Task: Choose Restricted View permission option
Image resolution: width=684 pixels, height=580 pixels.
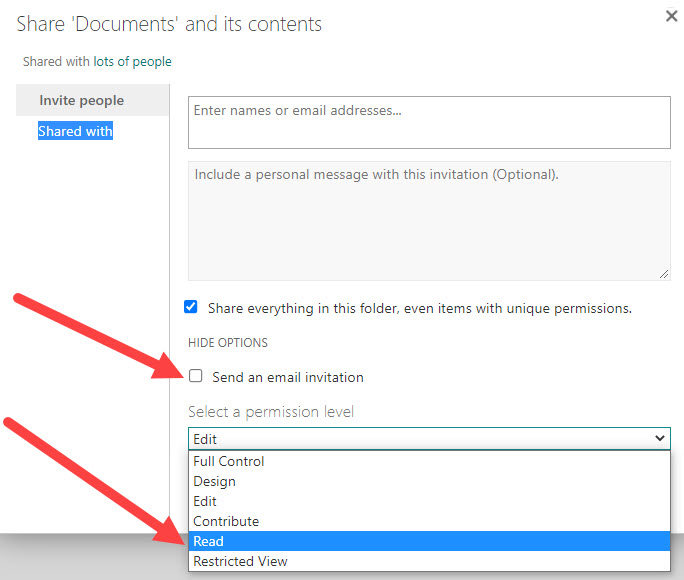Action: (429, 561)
